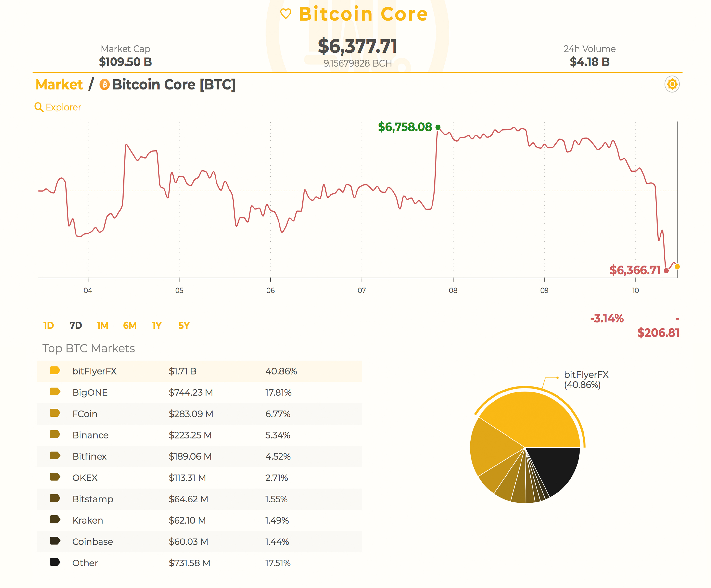Click the $283.09 M volume value
Screen dimensions: 711x588
point(191,414)
